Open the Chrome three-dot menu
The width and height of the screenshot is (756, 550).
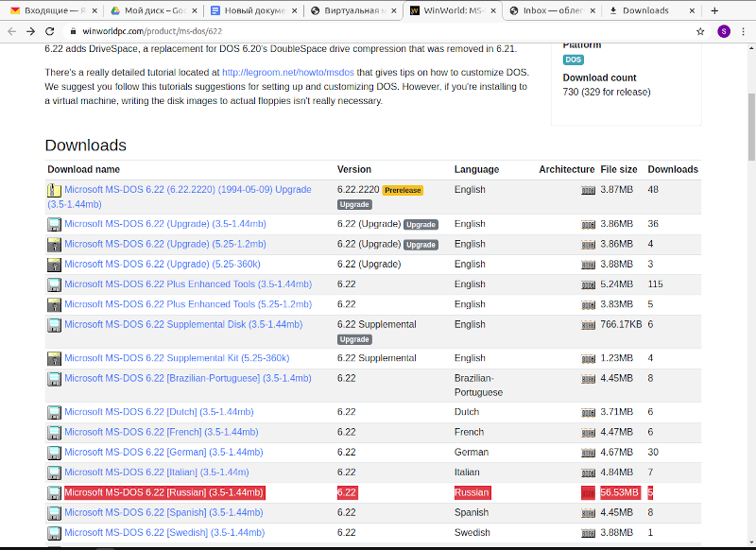click(744, 31)
